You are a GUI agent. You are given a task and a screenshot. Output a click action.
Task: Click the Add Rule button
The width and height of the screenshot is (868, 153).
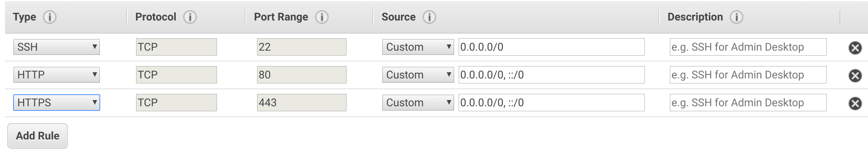pos(38,136)
